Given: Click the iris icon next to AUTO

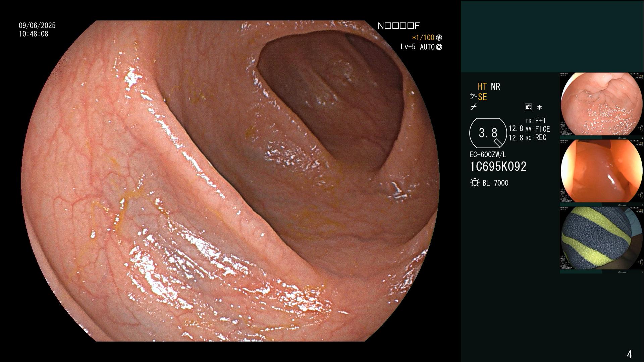Looking at the screenshot, I should tap(439, 47).
